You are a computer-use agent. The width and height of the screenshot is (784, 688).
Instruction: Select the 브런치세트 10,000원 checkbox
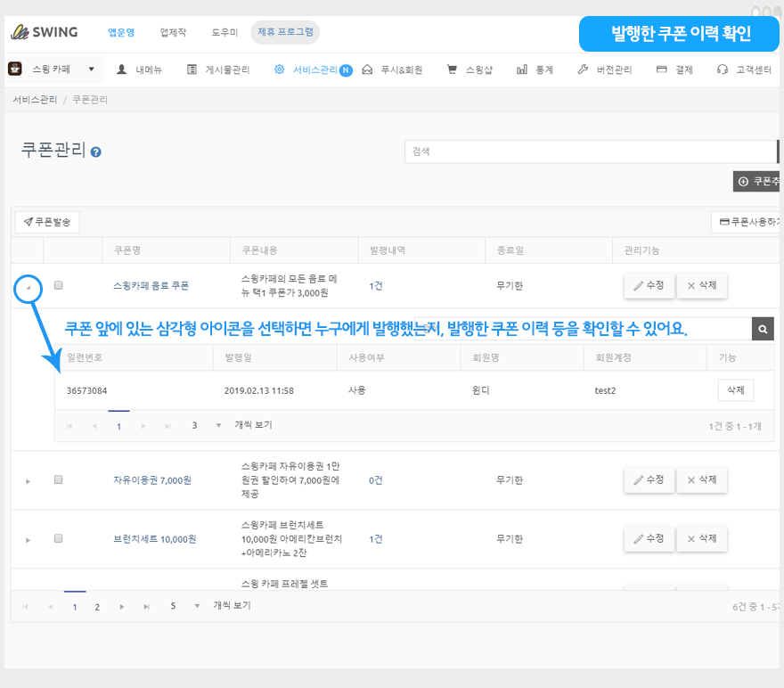[x=59, y=538]
